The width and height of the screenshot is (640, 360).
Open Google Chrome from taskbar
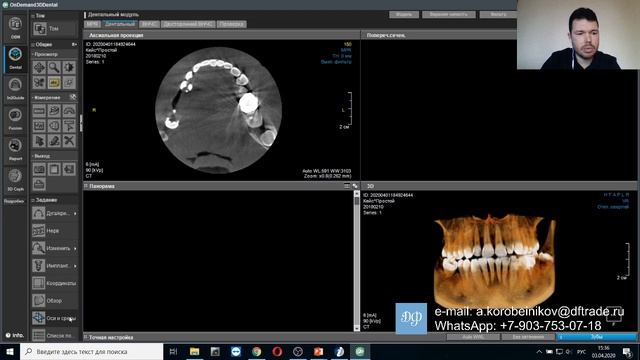click(256, 351)
